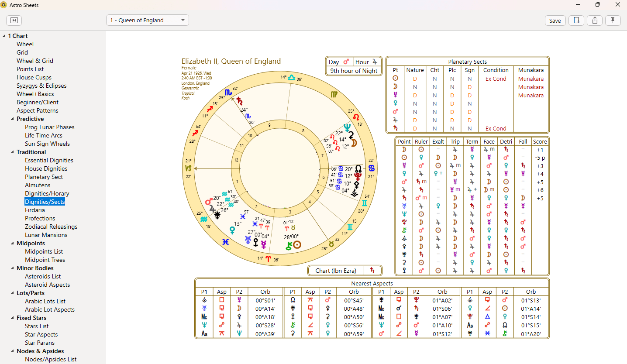This screenshot has width=627, height=364.
Task: Click the Virgo glyph on chart ring
Action: pyautogui.click(x=334, y=94)
